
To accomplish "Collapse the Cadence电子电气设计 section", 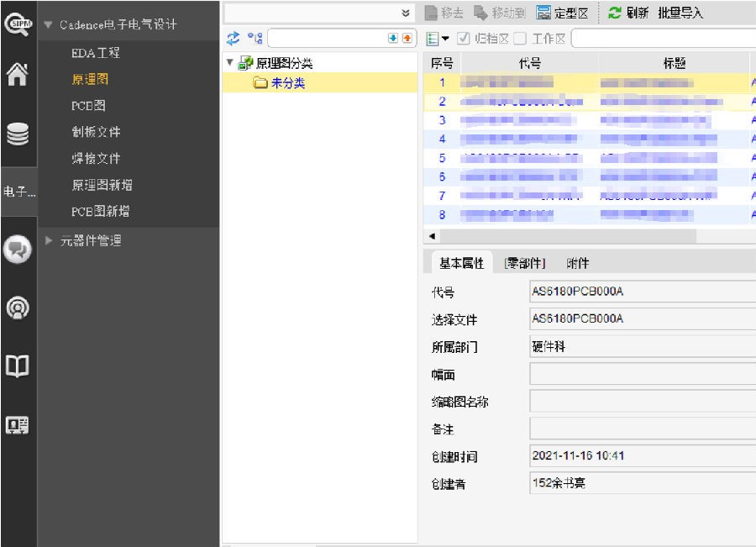I will coord(48,24).
